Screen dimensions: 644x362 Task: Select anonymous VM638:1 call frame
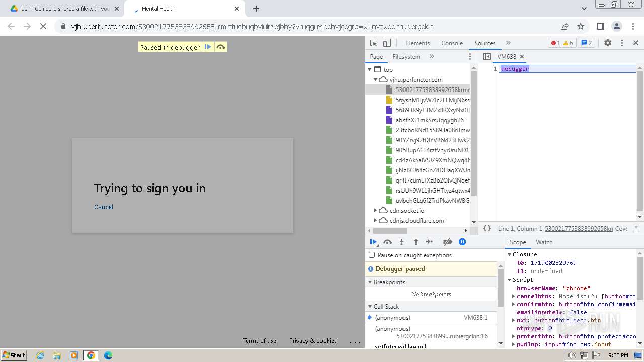click(431, 317)
